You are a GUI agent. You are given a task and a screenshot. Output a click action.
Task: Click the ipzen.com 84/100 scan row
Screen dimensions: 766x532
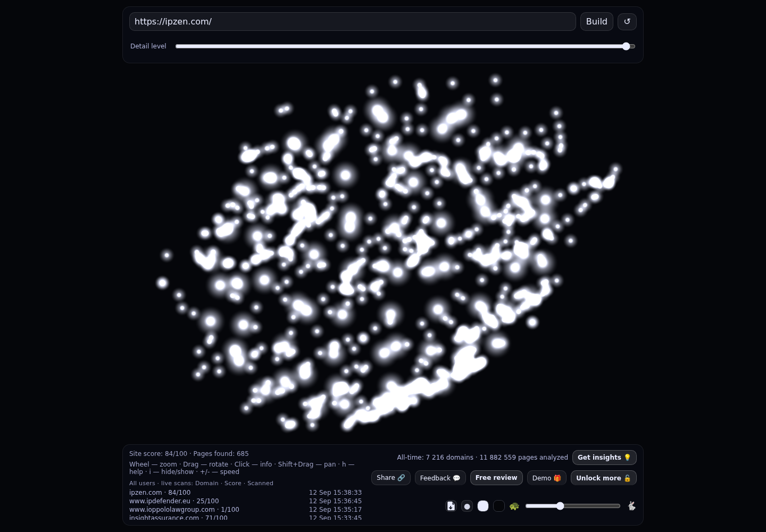pyautogui.click(x=245, y=493)
